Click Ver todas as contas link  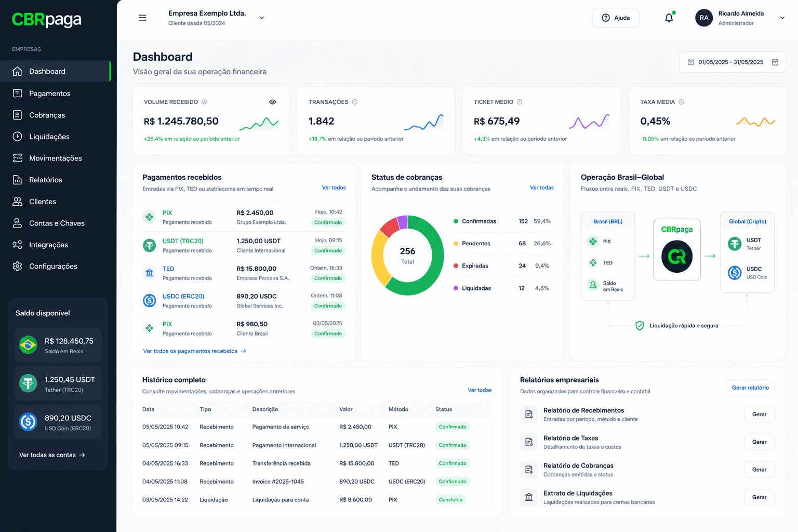pyautogui.click(x=52, y=455)
